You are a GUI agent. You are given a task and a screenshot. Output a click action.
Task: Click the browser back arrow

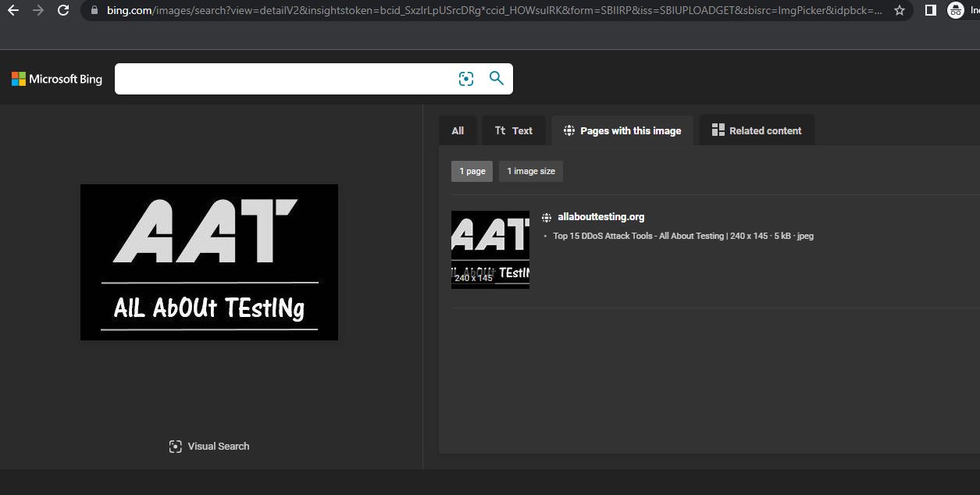click(x=12, y=10)
